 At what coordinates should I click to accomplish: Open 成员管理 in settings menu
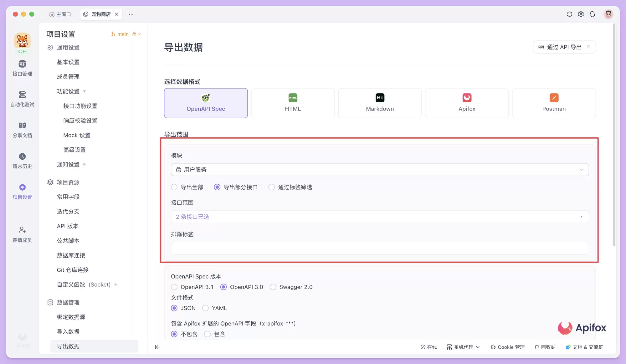point(68,77)
